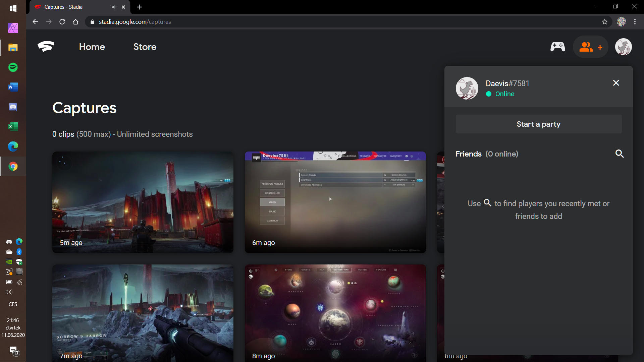The width and height of the screenshot is (644, 362).
Task: Open Chrome profile avatar in toolbar
Action: coord(621,22)
